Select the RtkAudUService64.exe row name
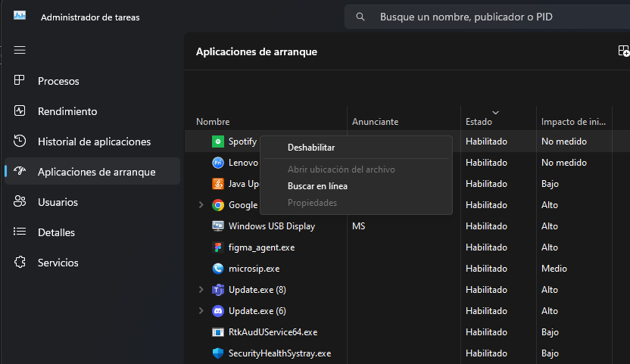 (x=273, y=332)
